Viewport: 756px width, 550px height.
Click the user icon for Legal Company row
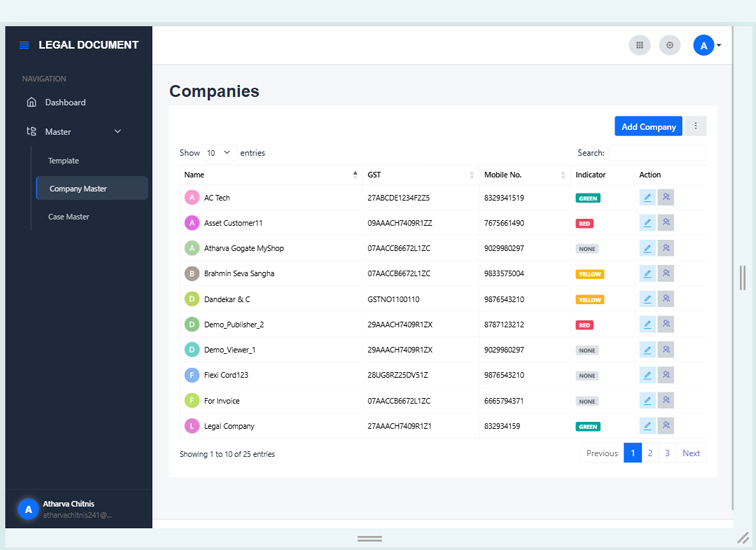click(x=666, y=426)
